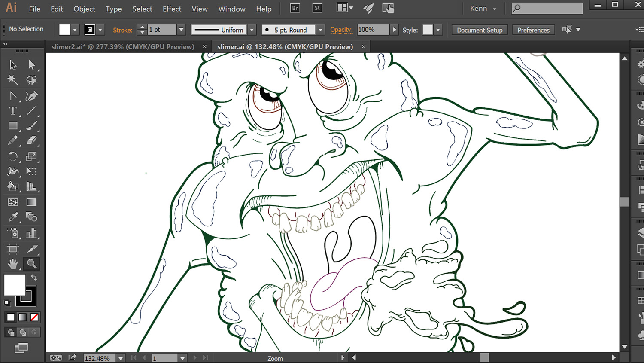The height and width of the screenshot is (363, 644).
Task: Set paint mode to Gradient
Action: 22,317
